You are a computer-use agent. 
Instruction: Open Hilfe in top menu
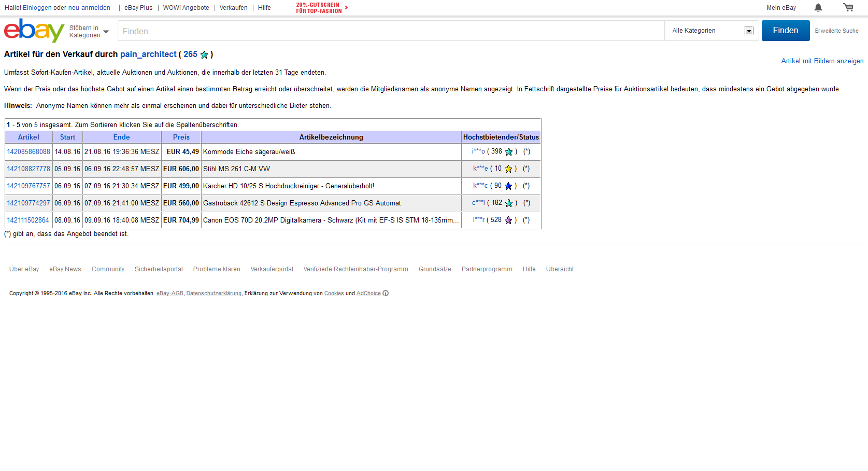tap(264, 8)
